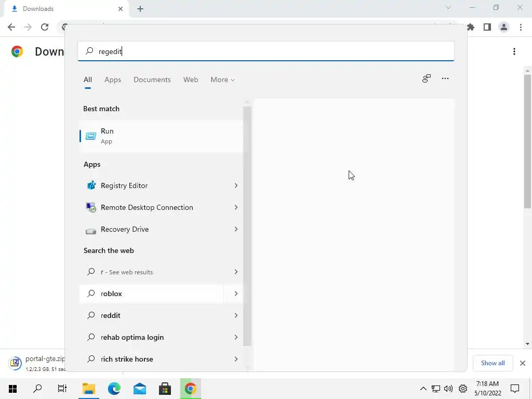Toggle Chrome side panel icon

point(487,27)
